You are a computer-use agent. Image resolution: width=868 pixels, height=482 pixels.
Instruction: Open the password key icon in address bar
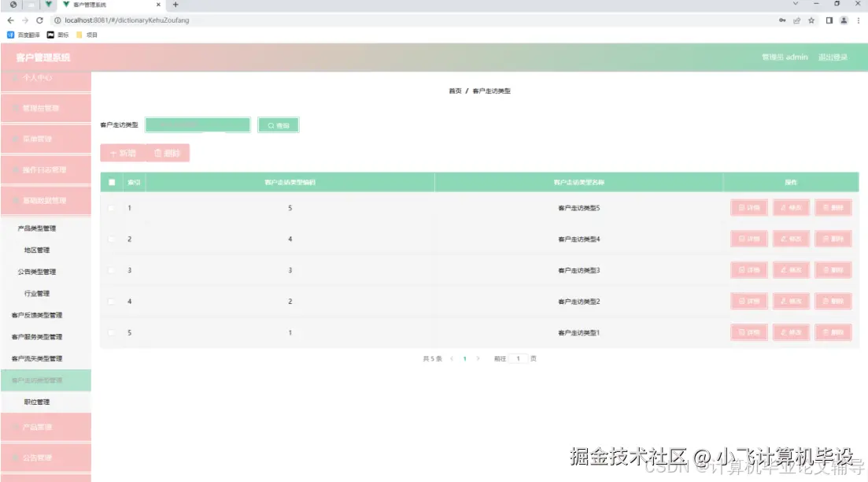click(x=782, y=20)
